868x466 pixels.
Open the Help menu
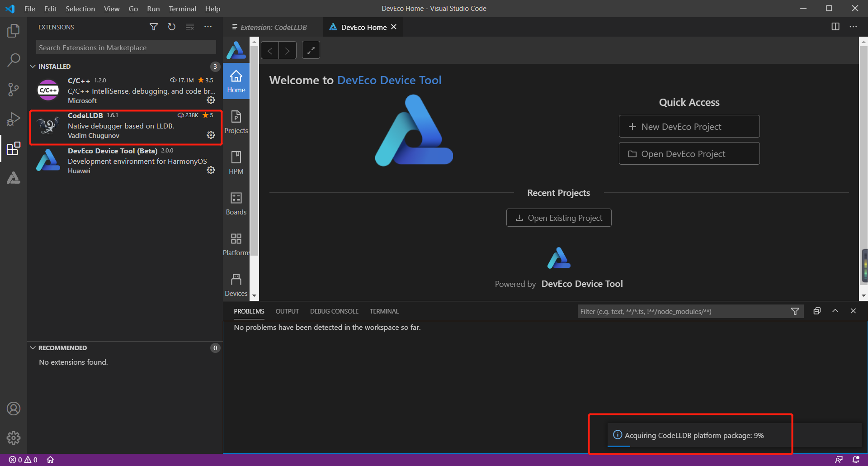pyautogui.click(x=212, y=9)
